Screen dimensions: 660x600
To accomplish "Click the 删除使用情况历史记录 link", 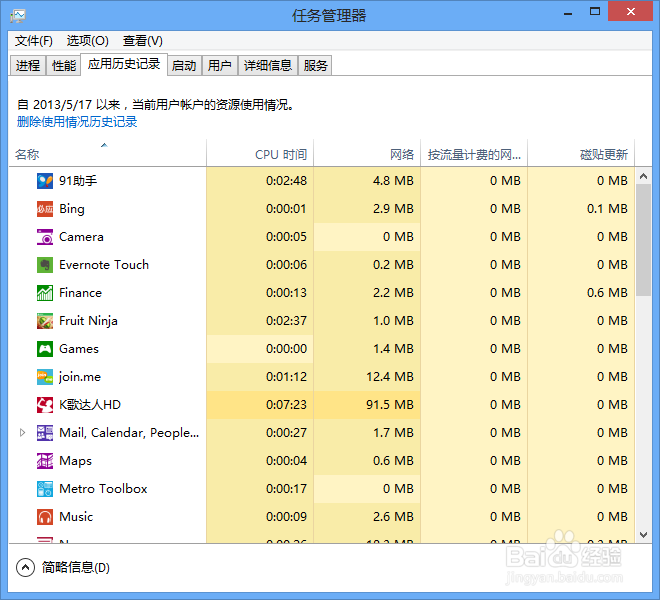I will (77, 122).
